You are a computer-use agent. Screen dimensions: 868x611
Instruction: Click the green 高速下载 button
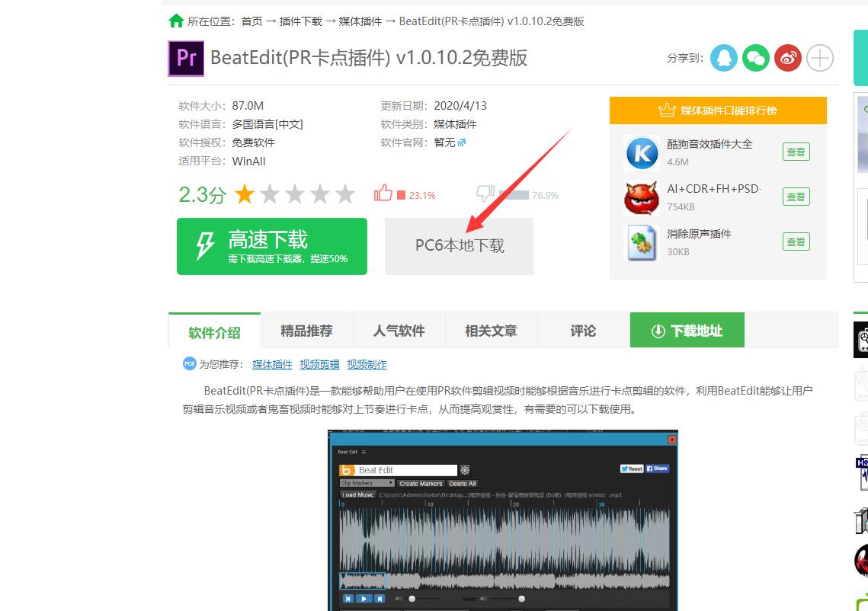272,246
